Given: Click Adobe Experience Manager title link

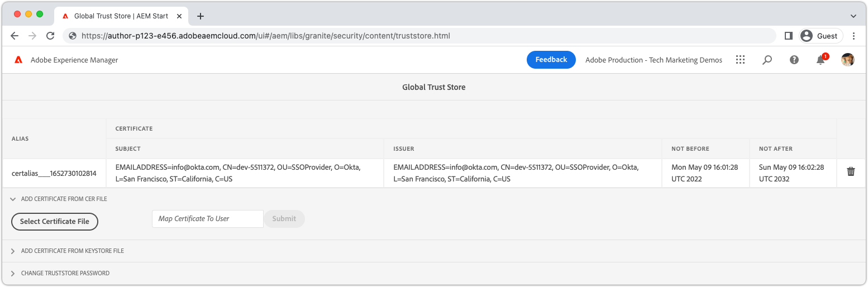Looking at the screenshot, I should coord(74,60).
